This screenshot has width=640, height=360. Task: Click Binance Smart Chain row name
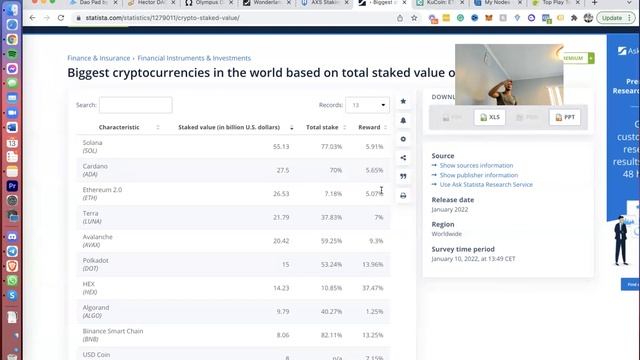coord(113,331)
